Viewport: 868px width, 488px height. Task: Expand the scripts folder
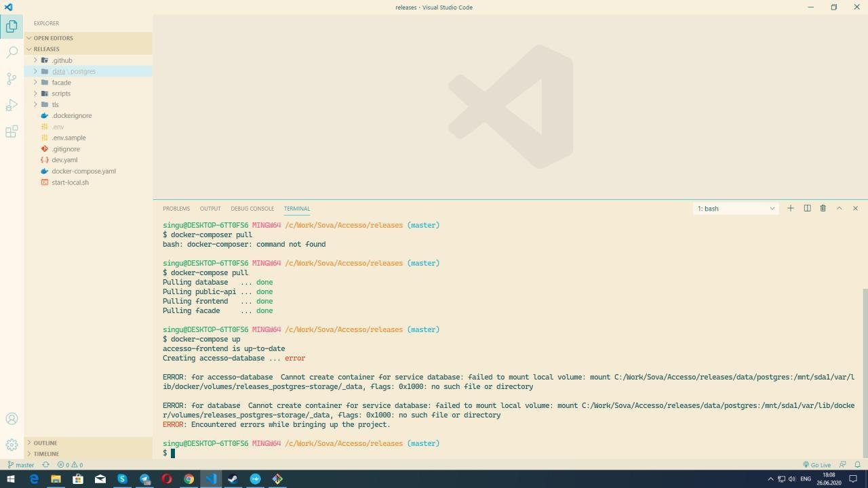88,94
